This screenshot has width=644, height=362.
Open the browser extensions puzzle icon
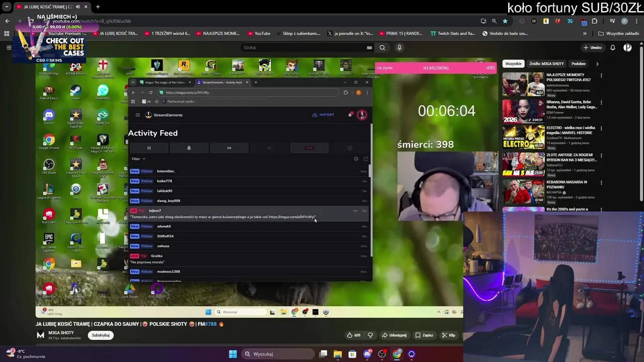coord(595,21)
